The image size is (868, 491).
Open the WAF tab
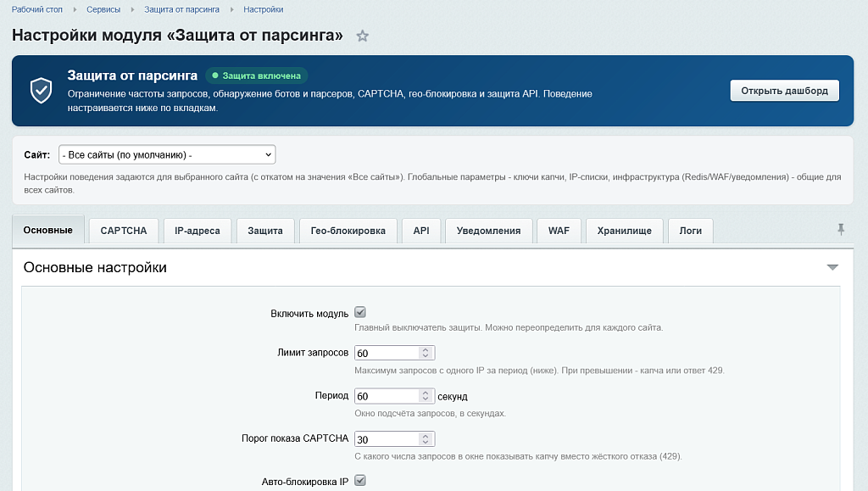559,231
